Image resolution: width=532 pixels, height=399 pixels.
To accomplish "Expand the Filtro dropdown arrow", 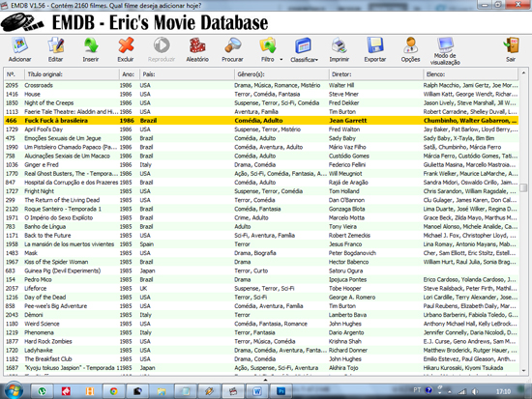I will coord(281,59).
